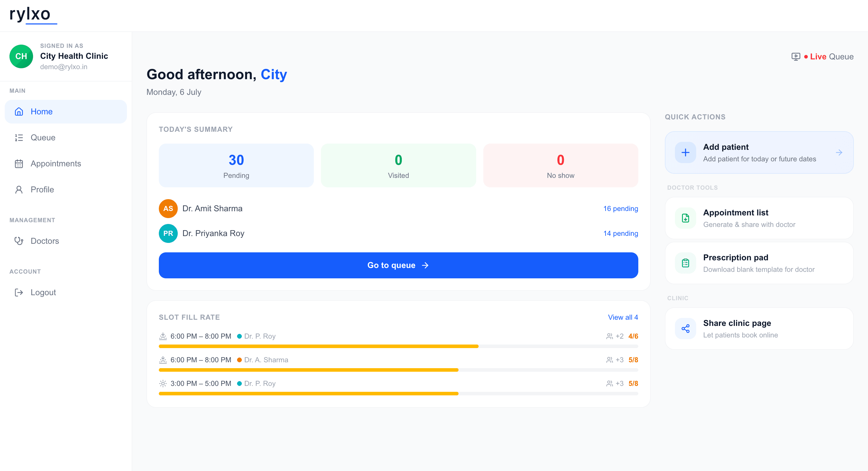Click the 16 pending link
Image resolution: width=868 pixels, height=471 pixels.
click(x=621, y=208)
